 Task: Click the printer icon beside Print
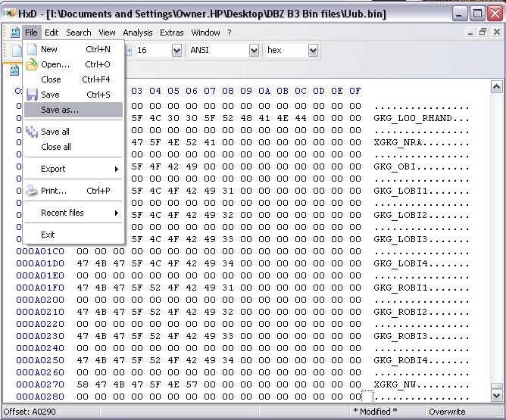32,191
